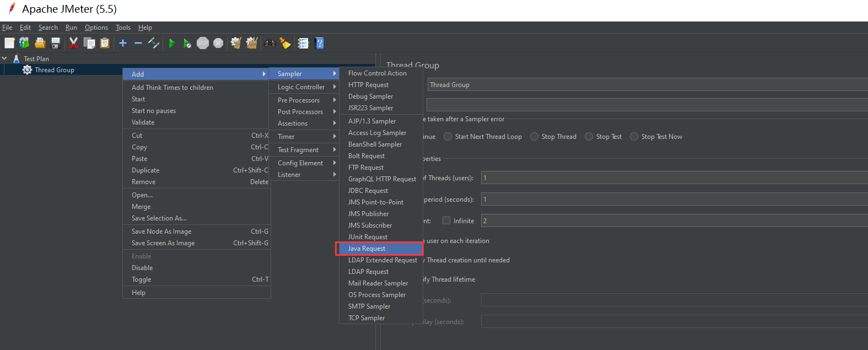Open the File menu
Image resolution: width=868 pixels, height=350 pixels.
tap(7, 28)
